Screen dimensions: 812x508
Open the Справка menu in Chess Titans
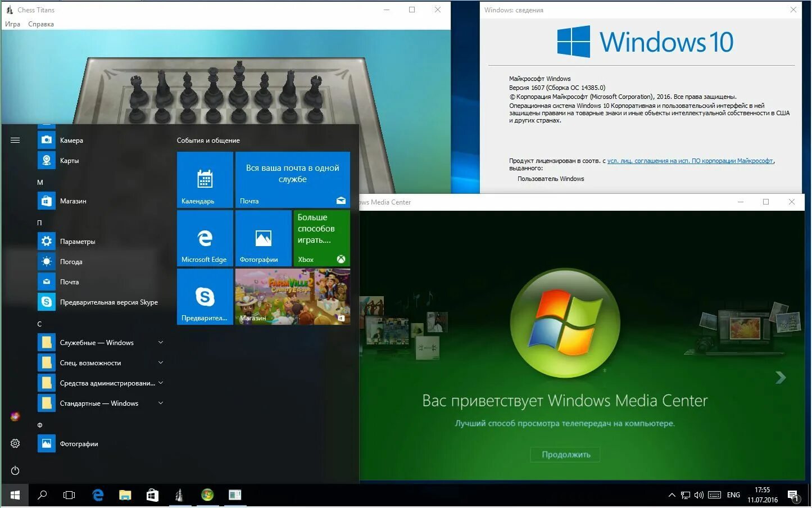(40, 24)
